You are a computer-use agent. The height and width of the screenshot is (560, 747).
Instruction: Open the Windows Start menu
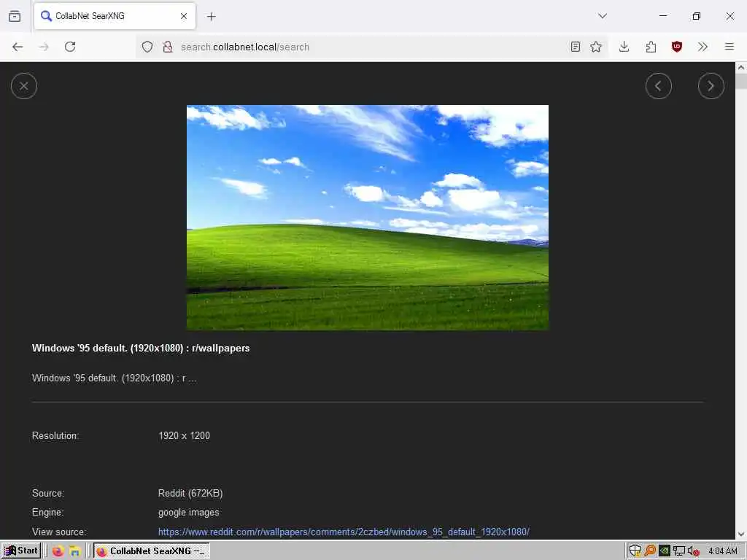[x=21, y=551]
